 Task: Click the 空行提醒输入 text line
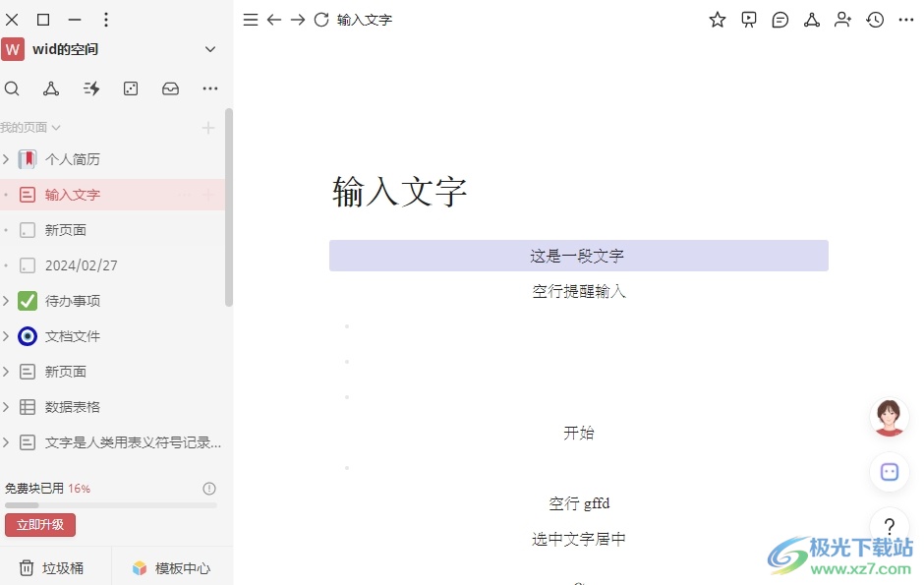579,291
